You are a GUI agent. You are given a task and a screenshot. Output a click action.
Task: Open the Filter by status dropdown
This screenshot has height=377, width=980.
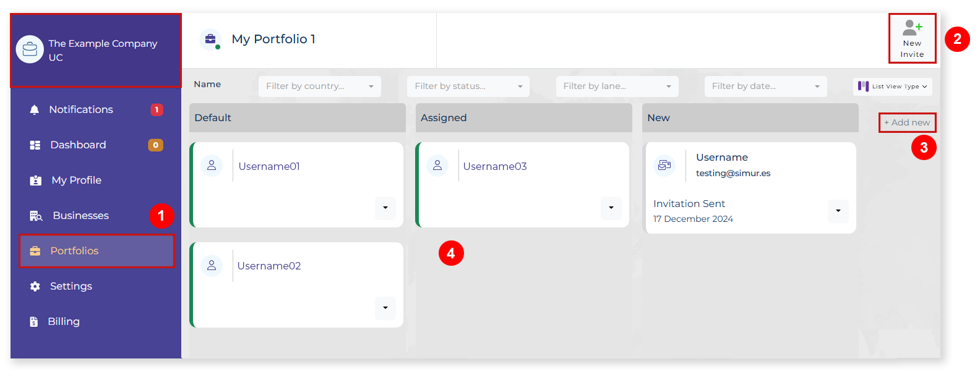click(x=468, y=87)
